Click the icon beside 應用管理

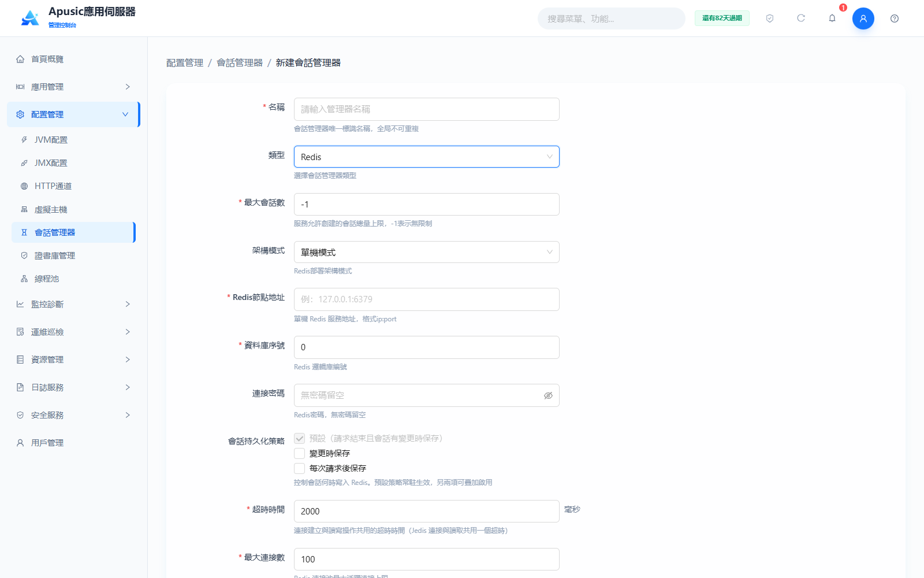tap(20, 87)
